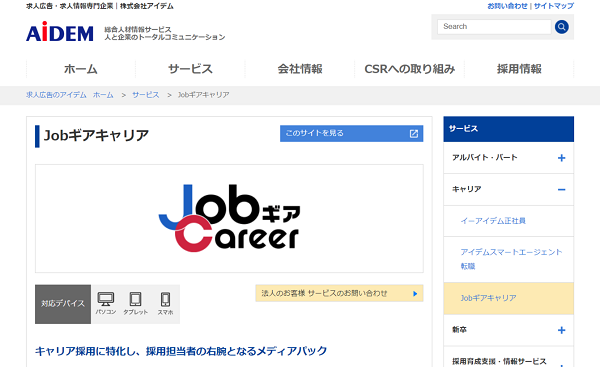Collapse the キャリア section minus icon
Screen dimensions: 600x367
point(561,189)
